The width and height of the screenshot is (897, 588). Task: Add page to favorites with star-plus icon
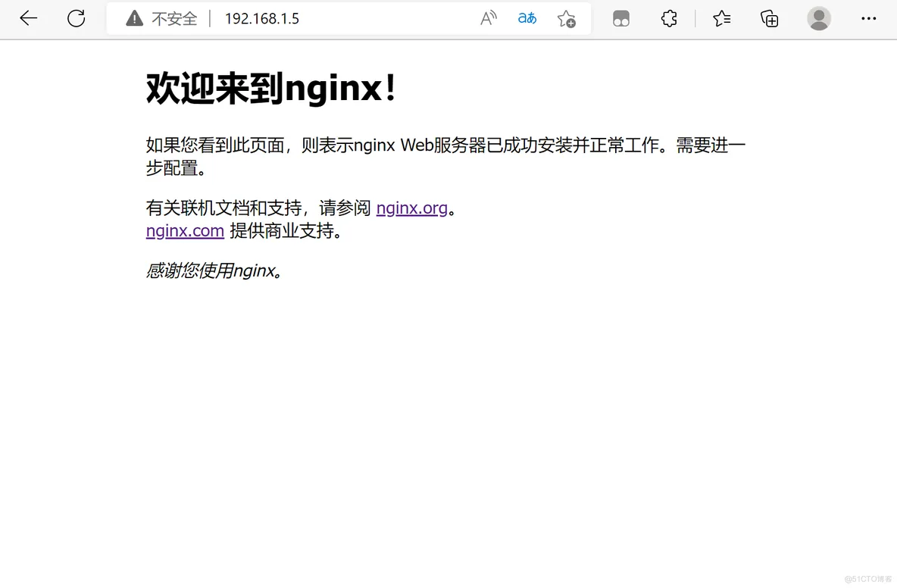[x=567, y=18]
